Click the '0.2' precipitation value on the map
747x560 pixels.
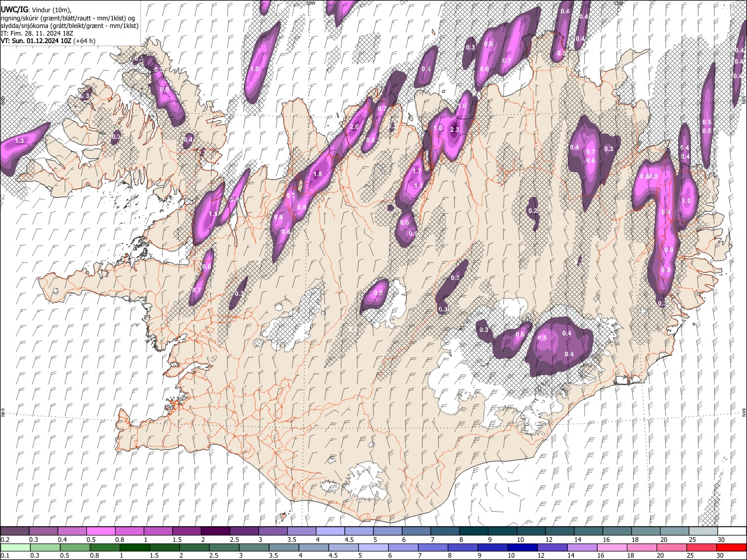[x=532, y=211]
